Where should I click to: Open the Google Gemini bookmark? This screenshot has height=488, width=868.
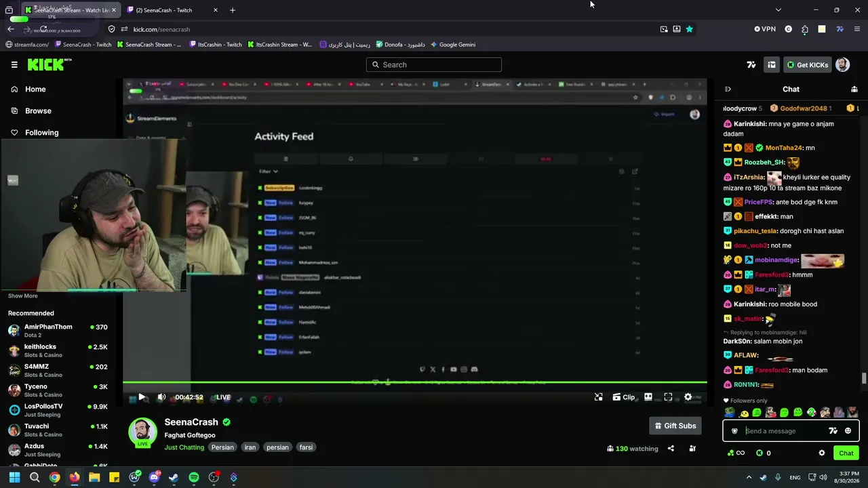pyautogui.click(x=452, y=45)
